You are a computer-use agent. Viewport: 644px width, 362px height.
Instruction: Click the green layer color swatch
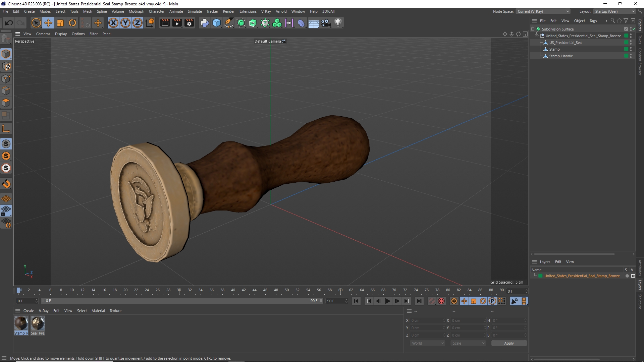(540, 276)
